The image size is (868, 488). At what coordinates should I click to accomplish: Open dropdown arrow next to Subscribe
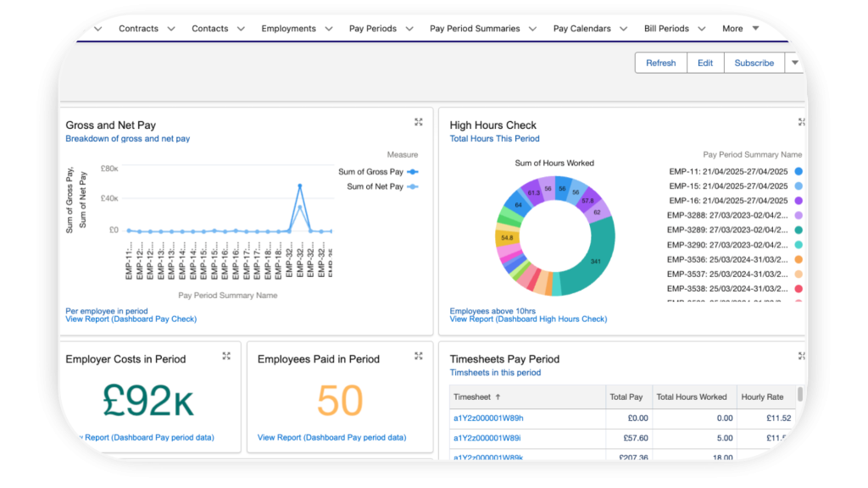(x=794, y=63)
